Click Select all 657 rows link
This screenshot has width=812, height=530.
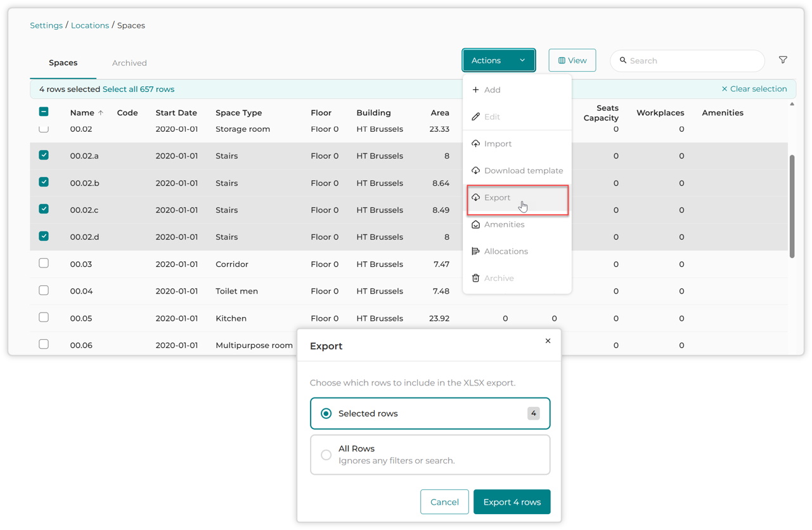tap(138, 89)
